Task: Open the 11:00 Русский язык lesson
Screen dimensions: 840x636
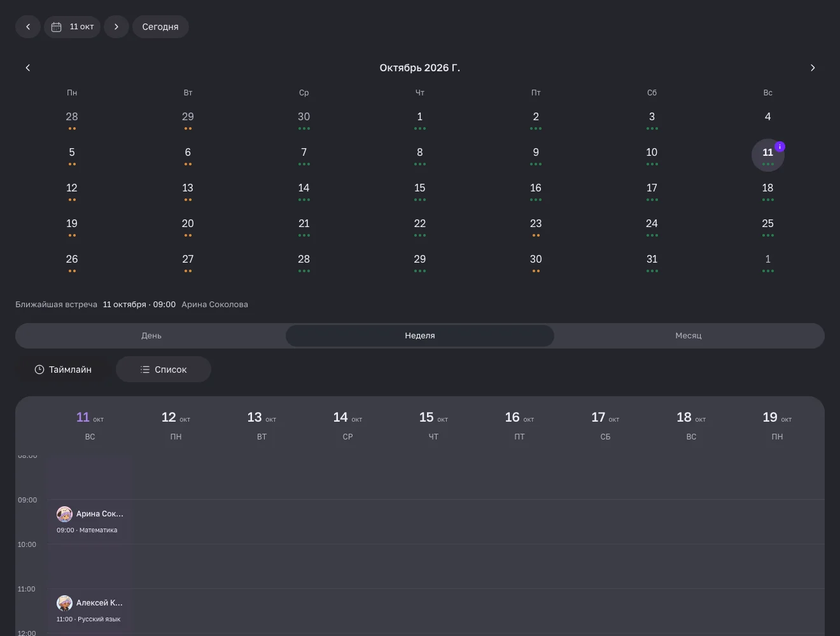Action: click(x=90, y=611)
